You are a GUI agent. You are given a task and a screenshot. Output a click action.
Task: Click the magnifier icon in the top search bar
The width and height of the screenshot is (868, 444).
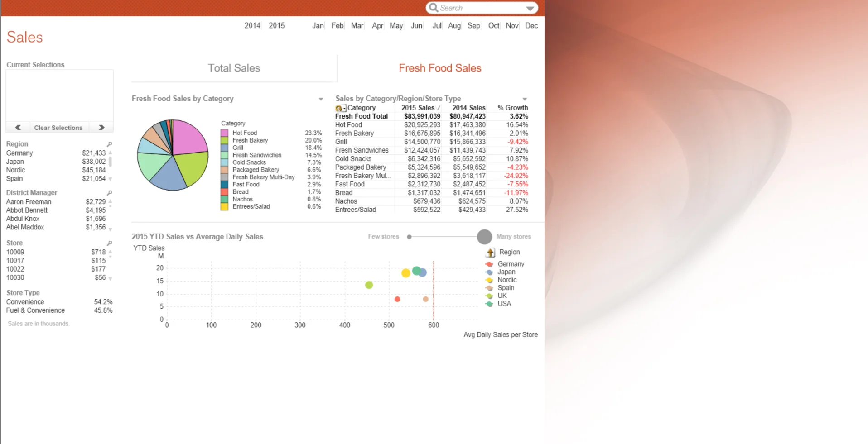point(434,8)
